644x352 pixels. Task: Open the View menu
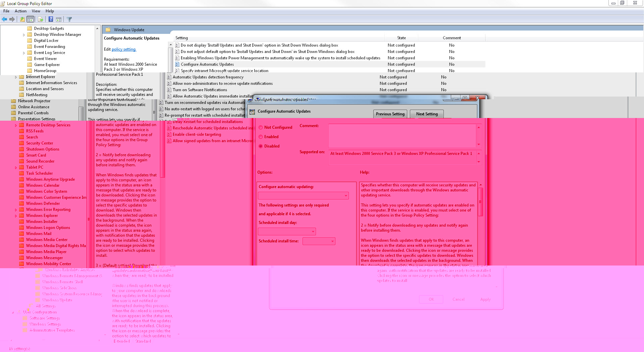tap(36, 11)
